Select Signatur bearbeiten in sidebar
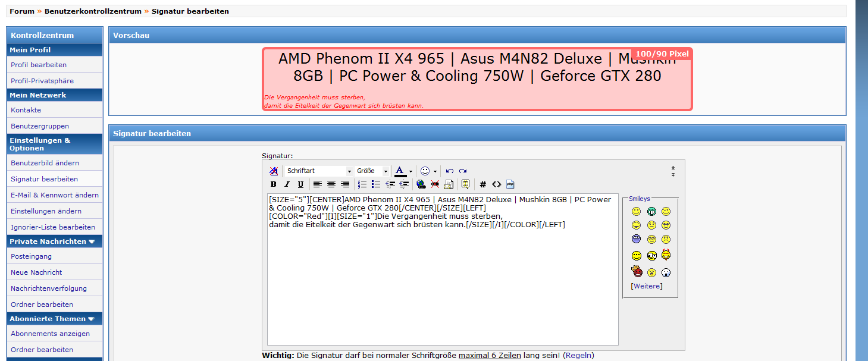This screenshot has width=868, height=361. pyautogui.click(x=44, y=179)
